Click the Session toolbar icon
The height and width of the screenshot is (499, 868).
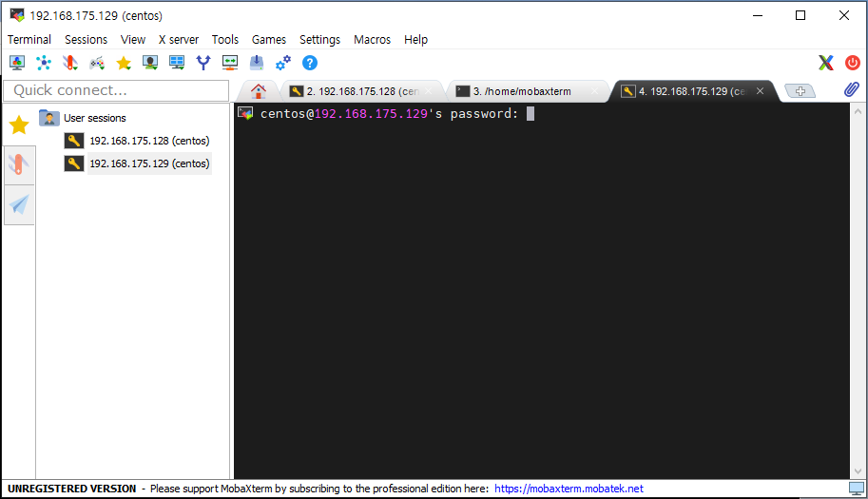17,63
